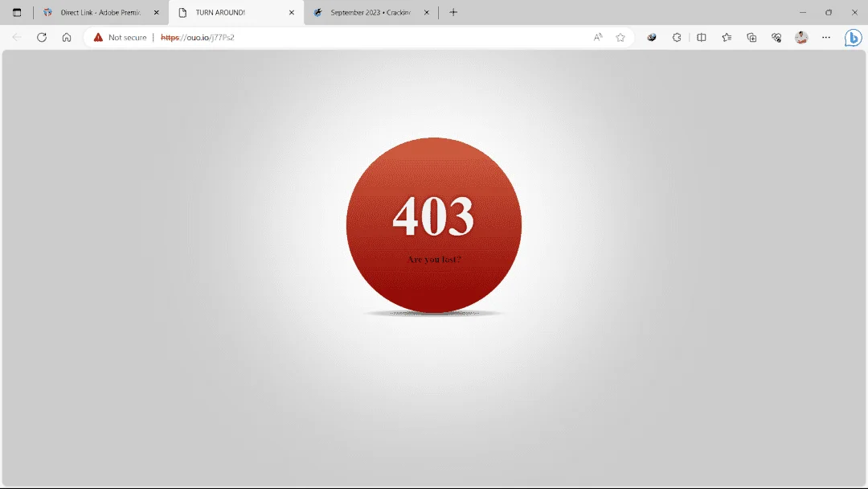868x489 pixels.
Task: Toggle split screen view
Action: click(702, 37)
